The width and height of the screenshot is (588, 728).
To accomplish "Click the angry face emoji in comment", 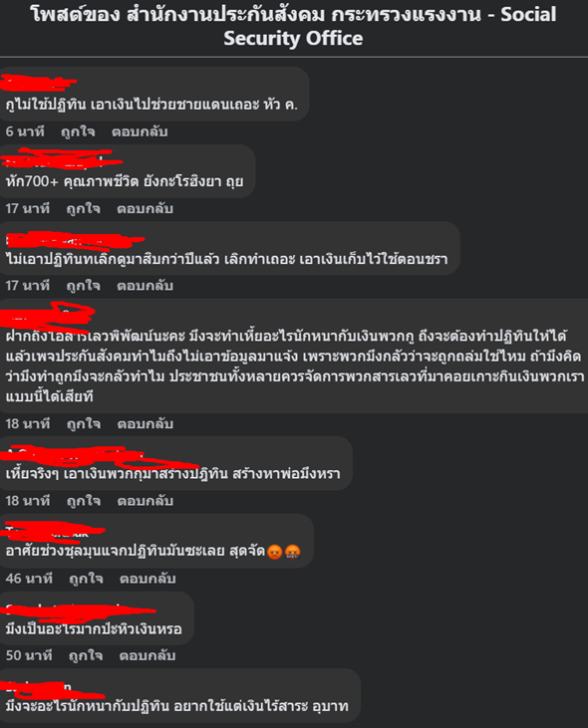I will pyautogui.click(x=275, y=552).
